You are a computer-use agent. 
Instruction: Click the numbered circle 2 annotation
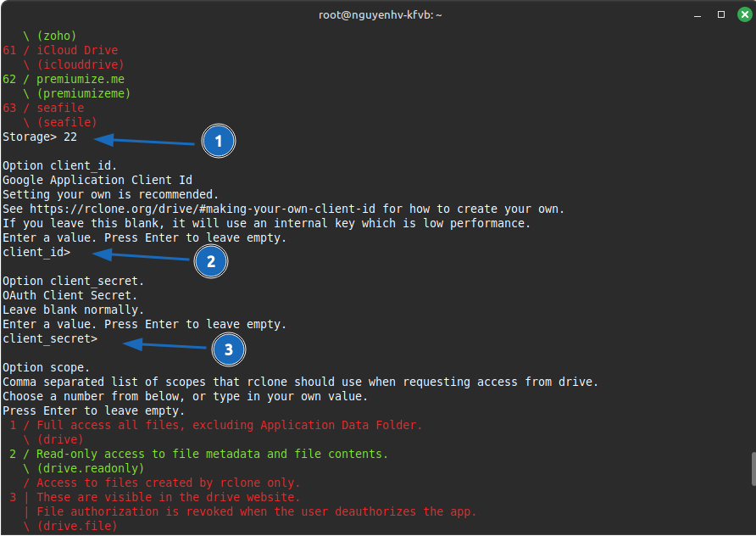(211, 262)
